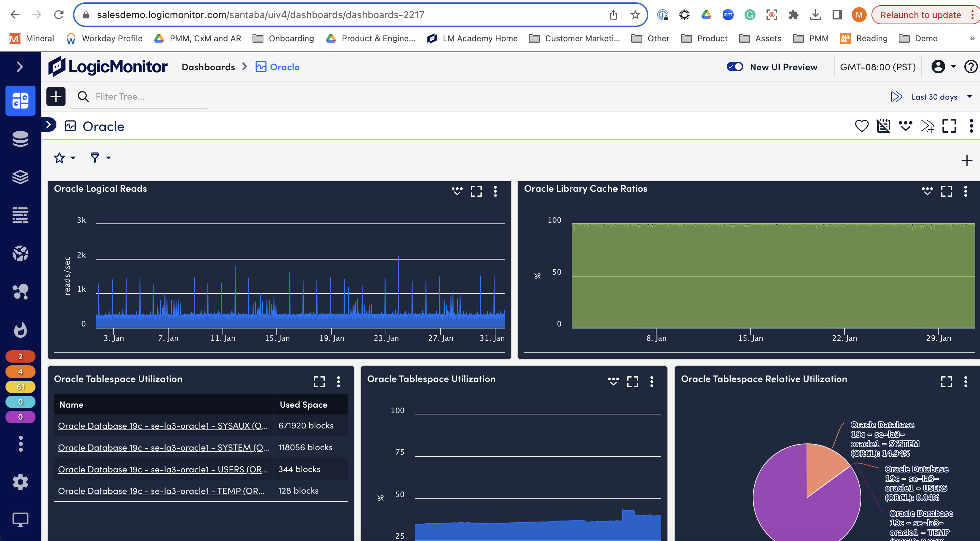
Task: Favorite the Oracle dashboard with heart icon
Action: tap(862, 126)
